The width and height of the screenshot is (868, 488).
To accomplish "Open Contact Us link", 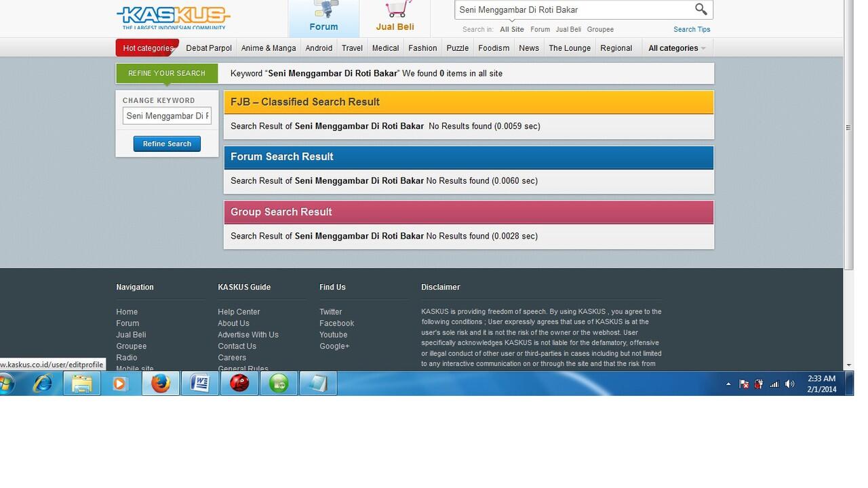I will pyautogui.click(x=237, y=346).
